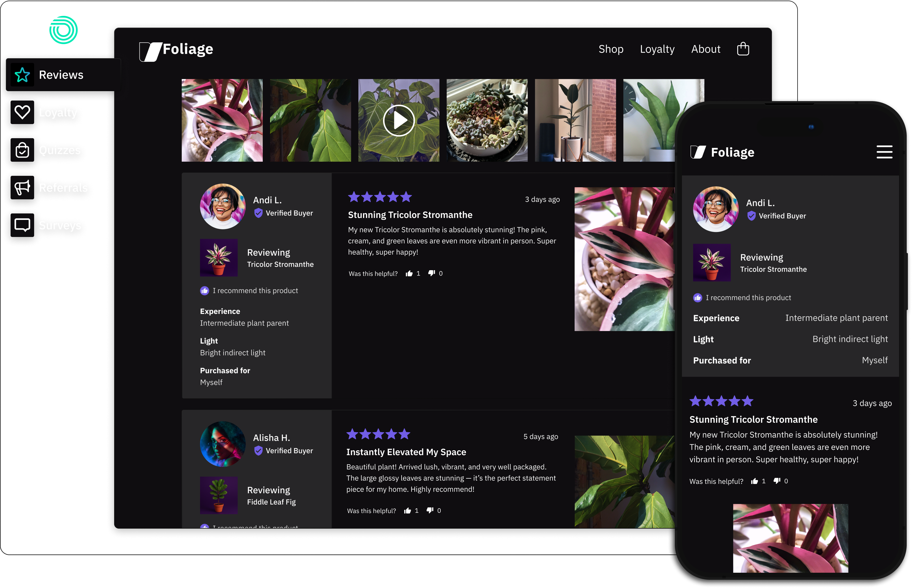The width and height of the screenshot is (912, 588).
Task: Click Alisha H.'s avatar
Action: tap(223, 444)
